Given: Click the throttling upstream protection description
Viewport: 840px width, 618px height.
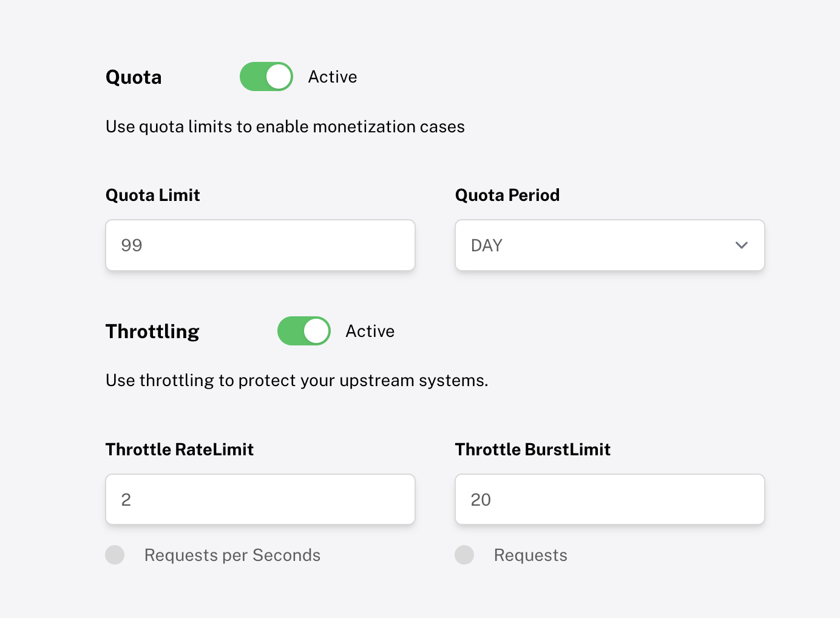Looking at the screenshot, I should point(297,380).
